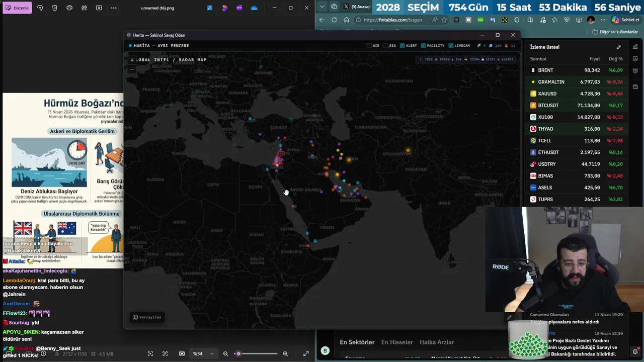Print the image in Photos viewer

(69, 8)
